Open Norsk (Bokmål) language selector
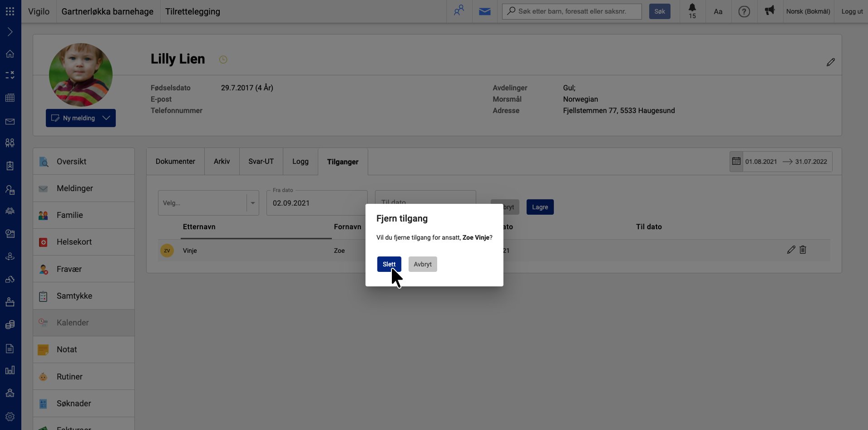The height and width of the screenshot is (430, 868). [808, 11]
